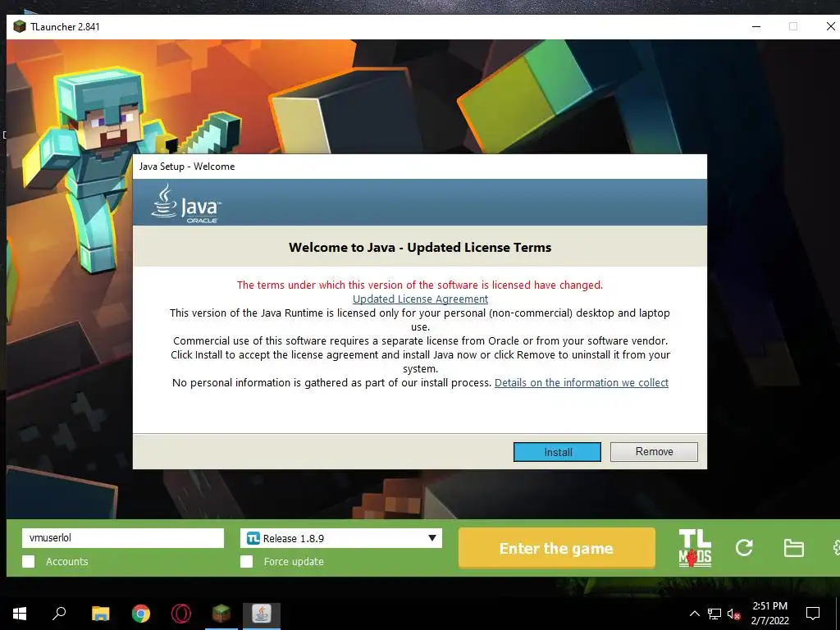Click the muted volume tray icon
Viewport: 840px width, 630px height.
pos(733,614)
